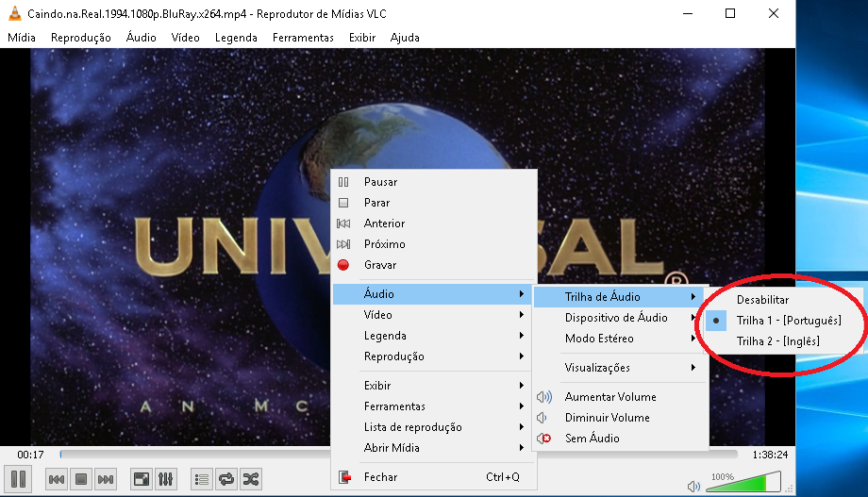The width and height of the screenshot is (868, 497).
Task: Click Diminuir Volume menu entry
Action: tap(621, 417)
